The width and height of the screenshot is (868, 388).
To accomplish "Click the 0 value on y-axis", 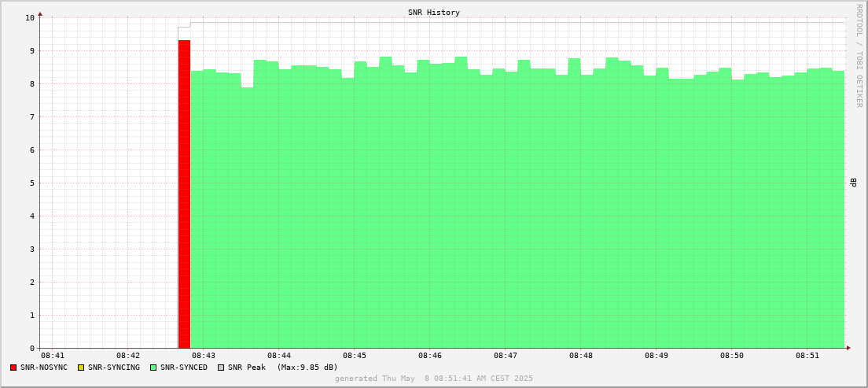I will point(32,349).
